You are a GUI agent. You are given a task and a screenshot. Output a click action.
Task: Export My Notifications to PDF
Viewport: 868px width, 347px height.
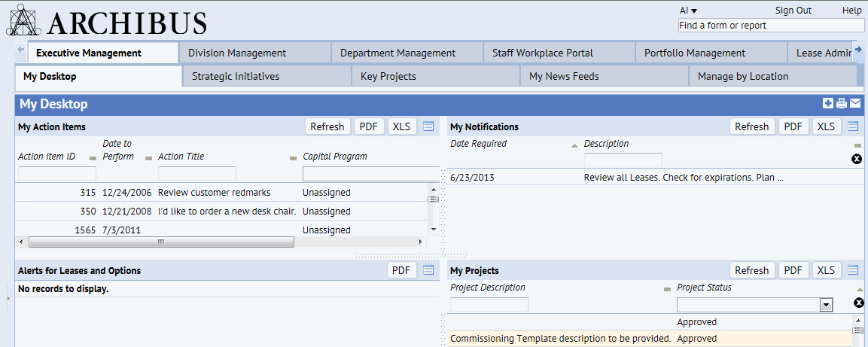coord(793,126)
